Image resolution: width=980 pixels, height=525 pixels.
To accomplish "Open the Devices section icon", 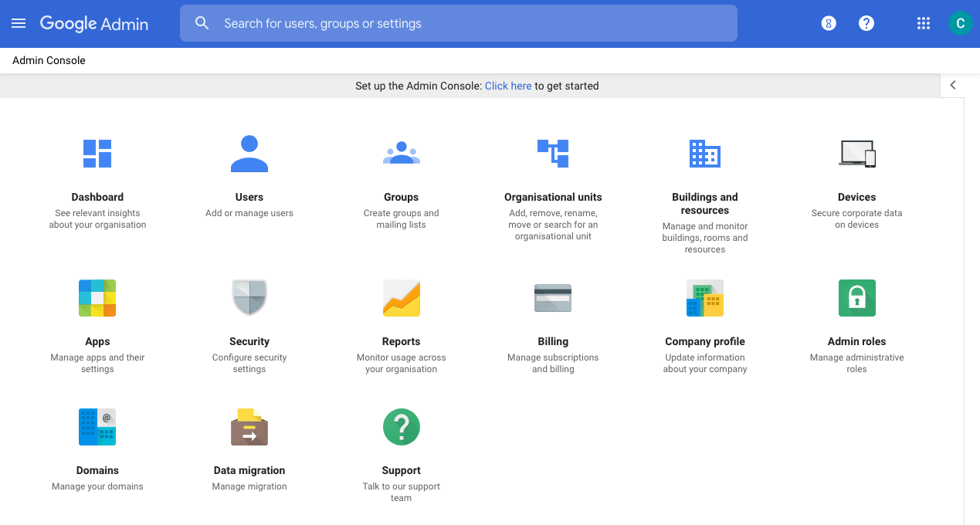I will 856,154.
